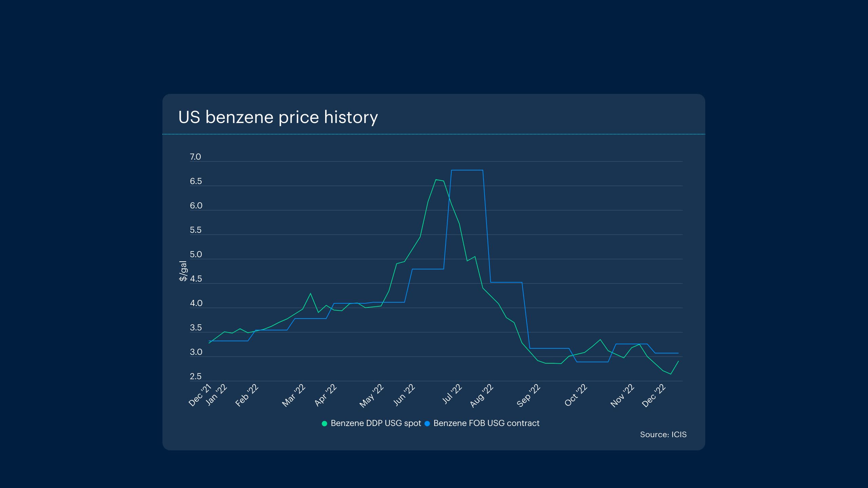Click the Feb '22 x-axis label
The image size is (868, 488).
[247, 395]
